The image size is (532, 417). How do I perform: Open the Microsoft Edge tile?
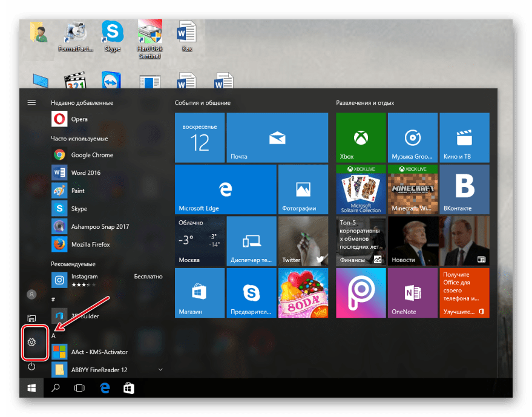coord(225,189)
